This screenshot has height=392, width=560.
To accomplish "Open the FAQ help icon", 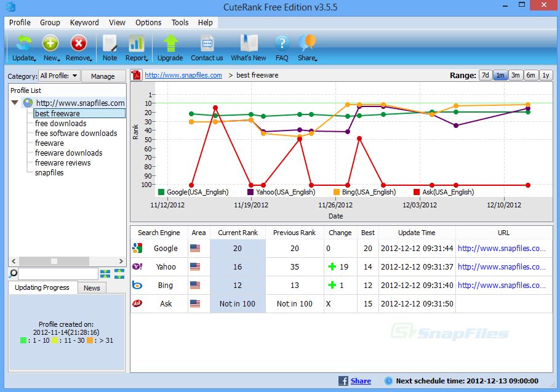I will tap(282, 43).
